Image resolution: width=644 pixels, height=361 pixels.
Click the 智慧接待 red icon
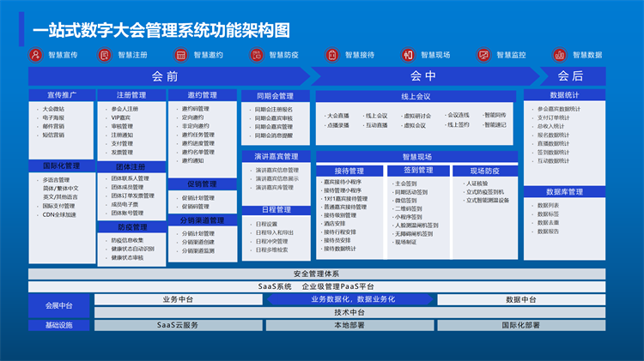331,55
